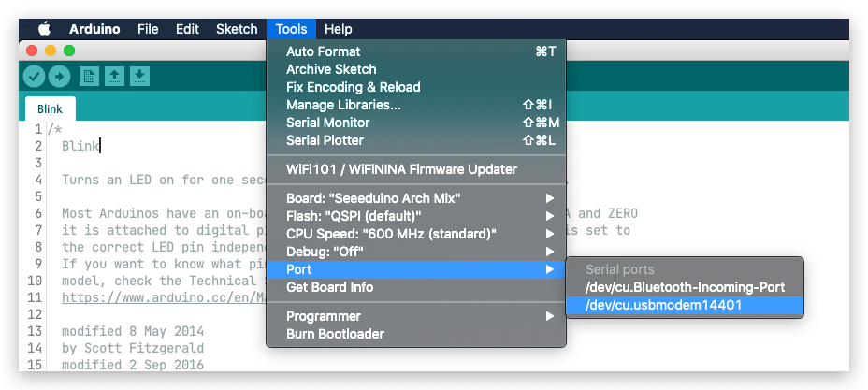Open Manage Libraries... dialog

416,105
